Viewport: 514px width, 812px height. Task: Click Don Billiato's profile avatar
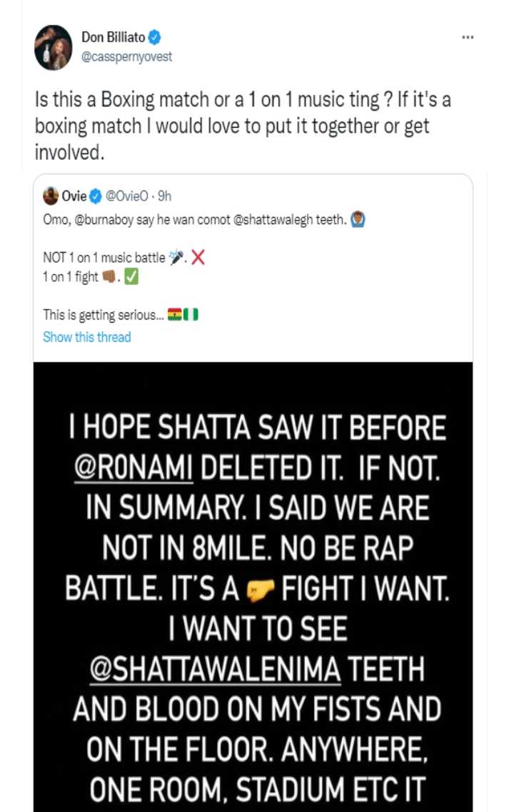(54, 48)
